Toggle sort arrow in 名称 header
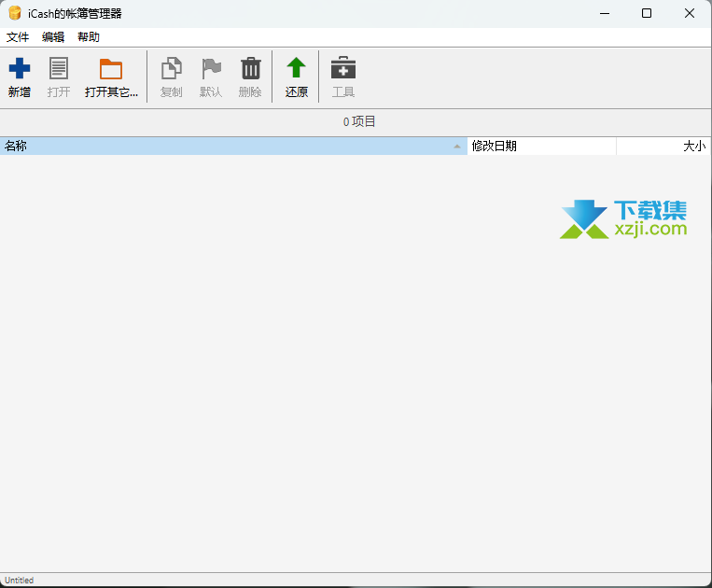The height and width of the screenshot is (588, 712). tap(457, 147)
